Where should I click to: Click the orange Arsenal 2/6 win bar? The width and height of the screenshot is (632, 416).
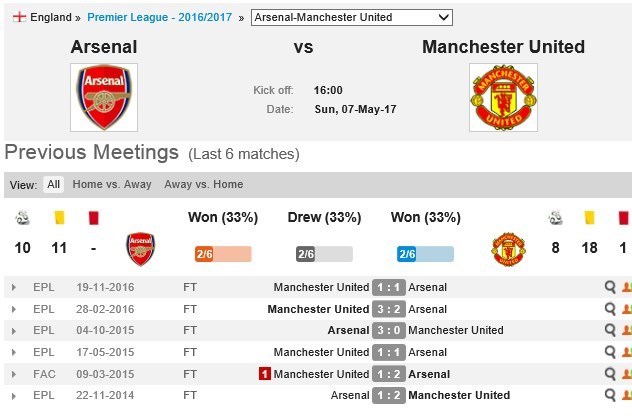(x=222, y=254)
